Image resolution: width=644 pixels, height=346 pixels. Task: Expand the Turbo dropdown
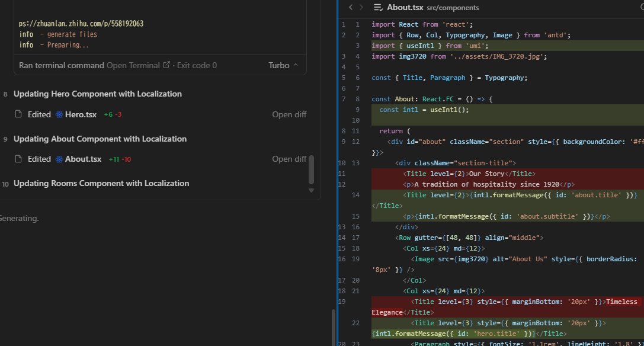point(283,65)
